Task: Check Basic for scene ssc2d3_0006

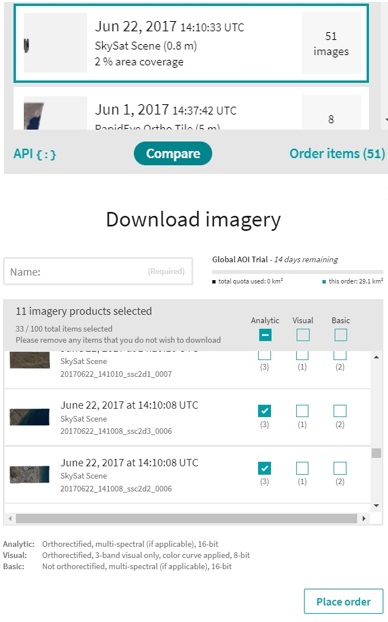Action: [x=340, y=411]
